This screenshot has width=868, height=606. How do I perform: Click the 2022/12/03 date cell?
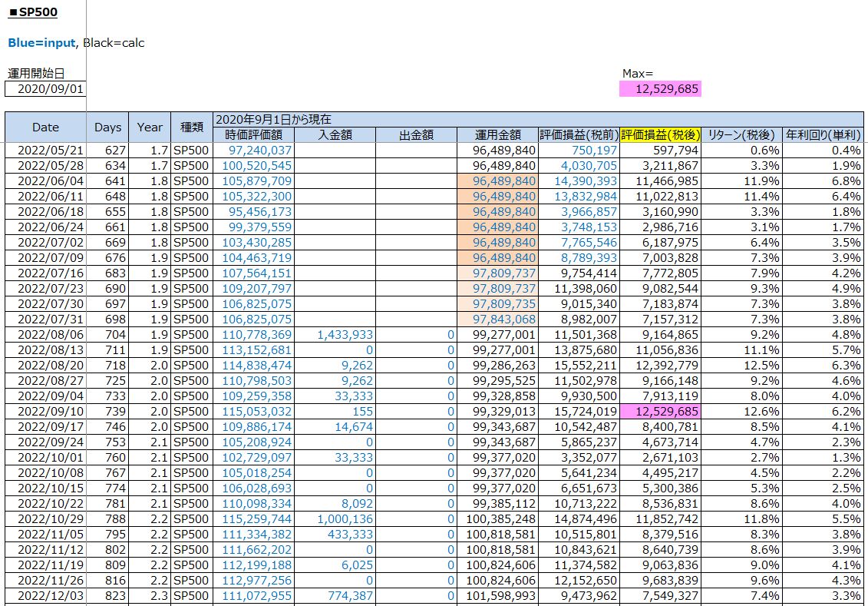(x=45, y=595)
